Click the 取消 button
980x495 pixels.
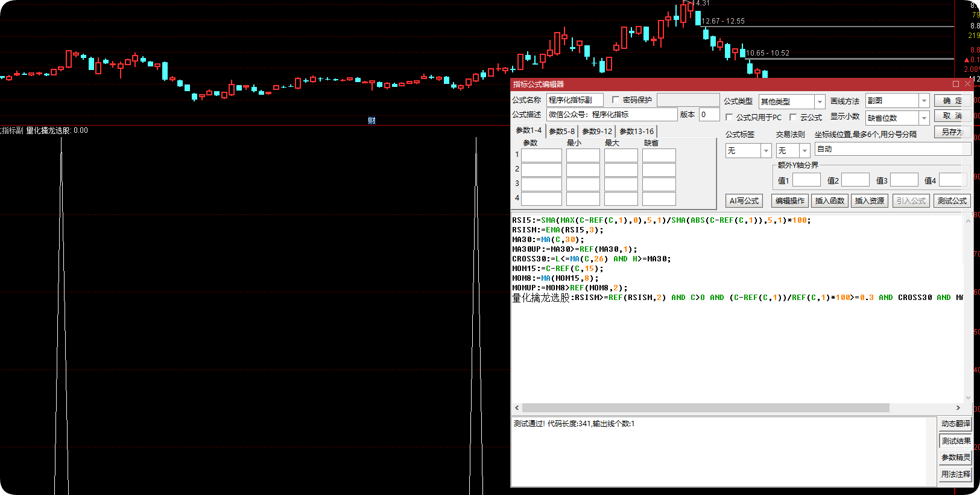(952, 116)
